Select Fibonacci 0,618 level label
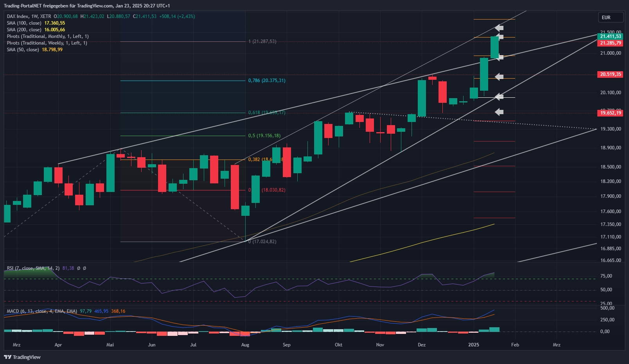Screen dimensions: 629x364 point(267,113)
